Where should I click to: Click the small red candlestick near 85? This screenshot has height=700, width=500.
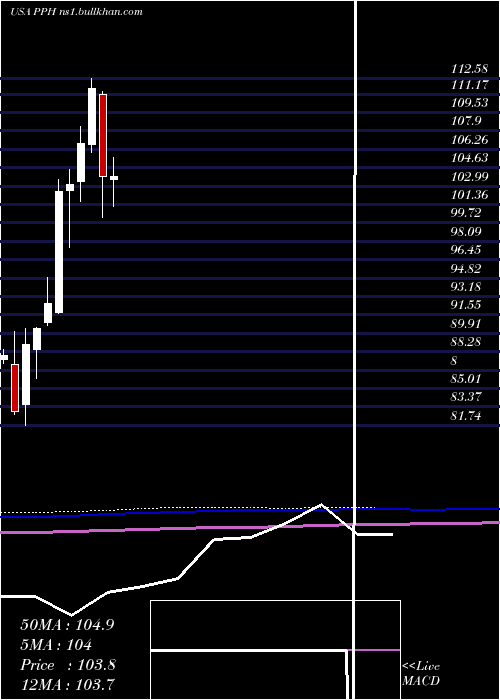click(15, 388)
